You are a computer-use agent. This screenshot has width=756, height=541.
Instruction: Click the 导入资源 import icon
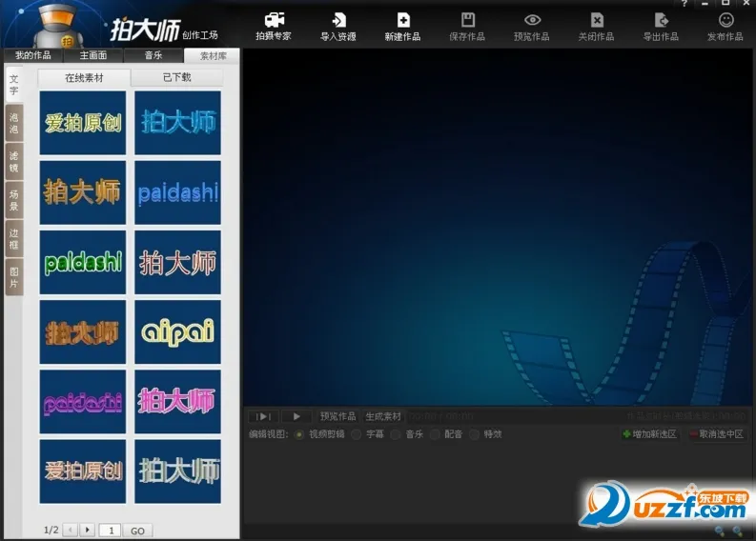(338, 26)
